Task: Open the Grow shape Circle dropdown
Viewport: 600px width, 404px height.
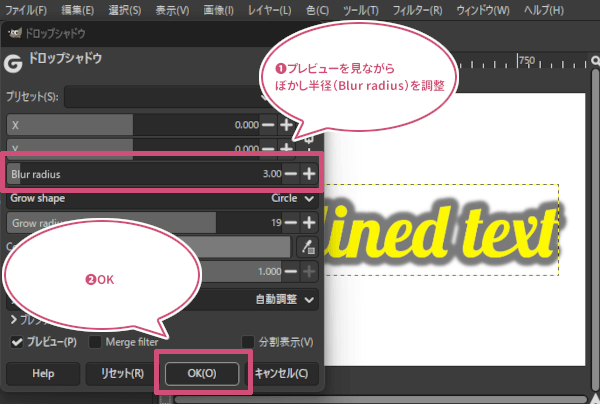Action: pyautogui.click(x=295, y=198)
